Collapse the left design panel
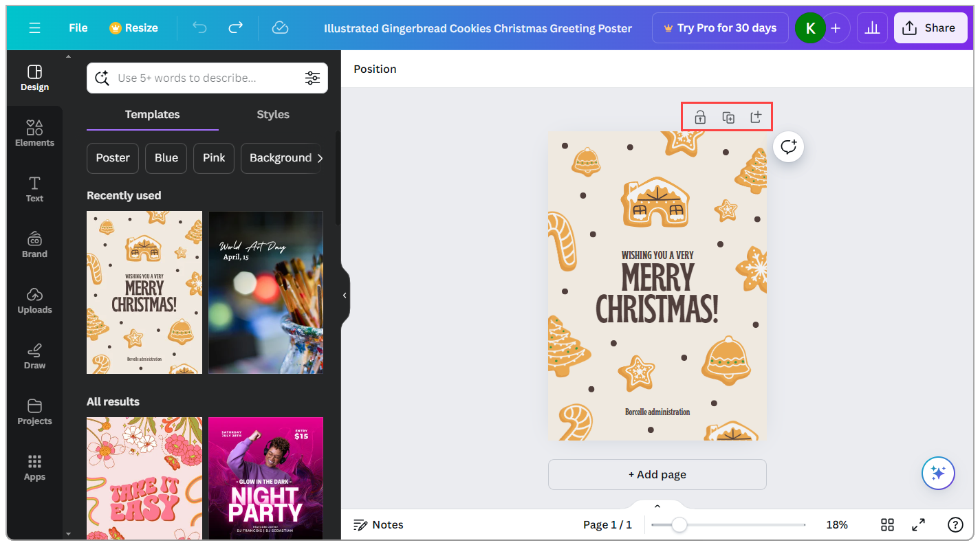Viewport: 980px width, 545px height. click(x=345, y=295)
